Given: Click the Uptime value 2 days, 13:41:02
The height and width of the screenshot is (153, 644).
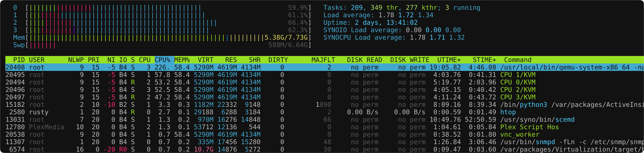Looking at the screenshot, I should [x=386, y=23].
